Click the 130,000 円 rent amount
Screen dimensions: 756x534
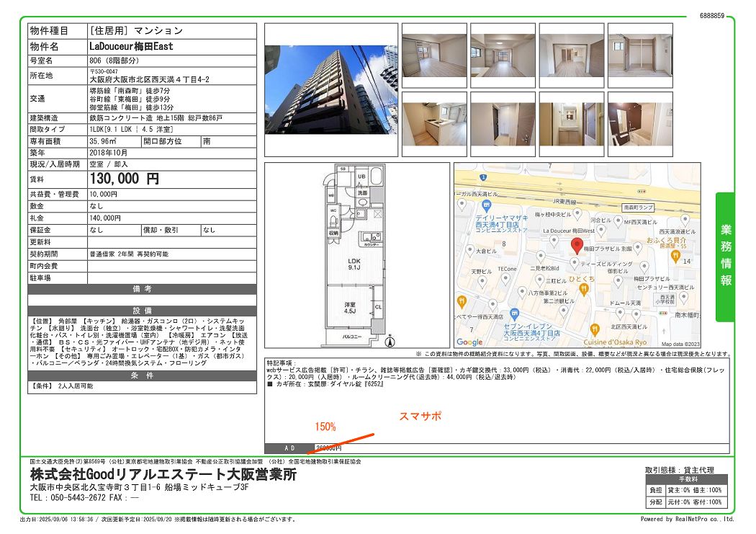pos(125,179)
